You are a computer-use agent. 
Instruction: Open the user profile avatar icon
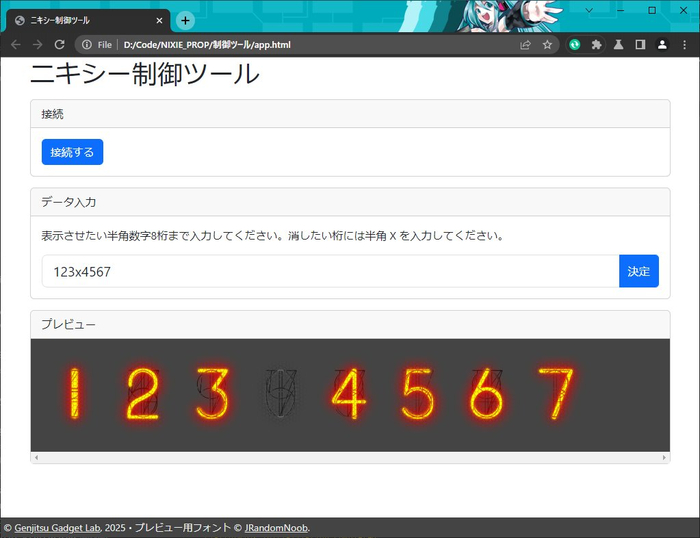point(662,45)
